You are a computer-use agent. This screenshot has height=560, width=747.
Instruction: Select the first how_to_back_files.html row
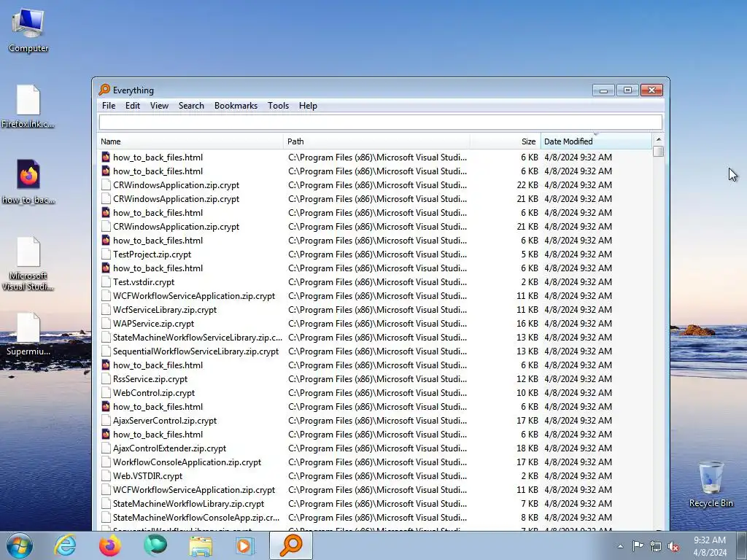(374, 157)
